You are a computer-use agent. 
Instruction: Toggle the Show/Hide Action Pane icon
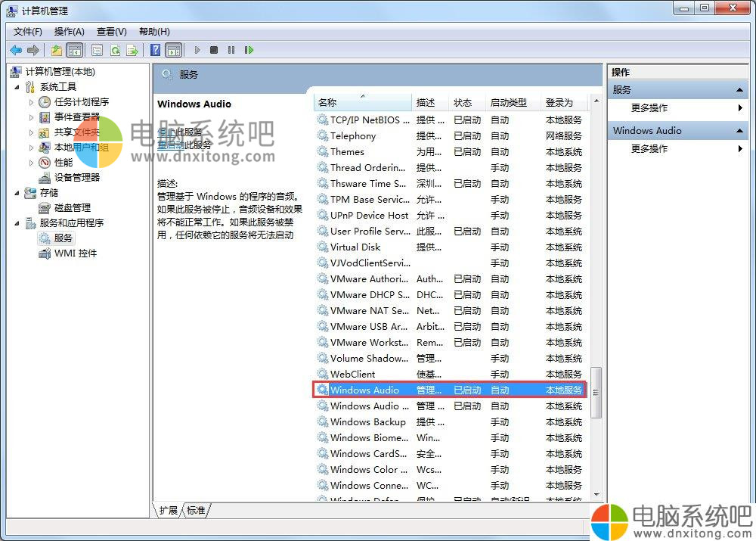(x=174, y=50)
